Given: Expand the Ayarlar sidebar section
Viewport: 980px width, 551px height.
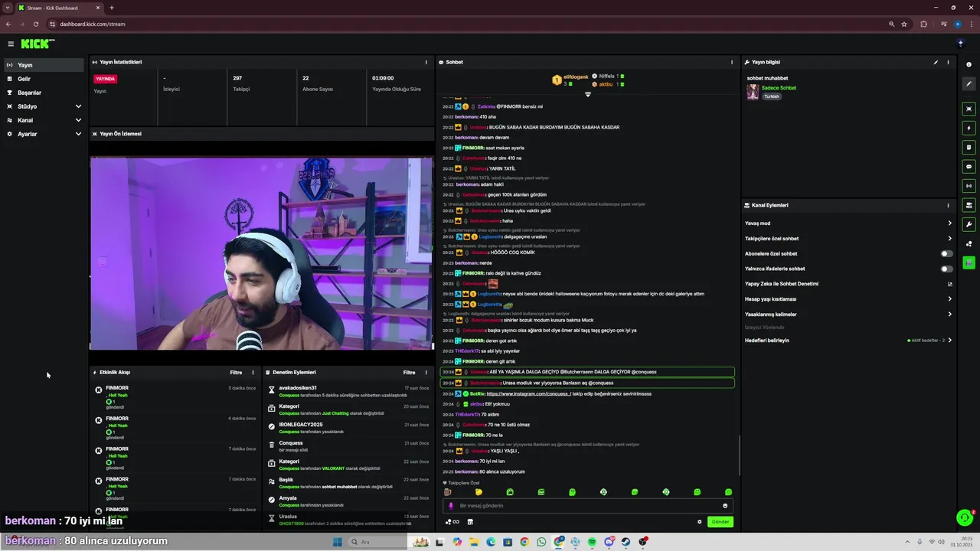Looking at the screenshot, I should (x=43, y=134).
